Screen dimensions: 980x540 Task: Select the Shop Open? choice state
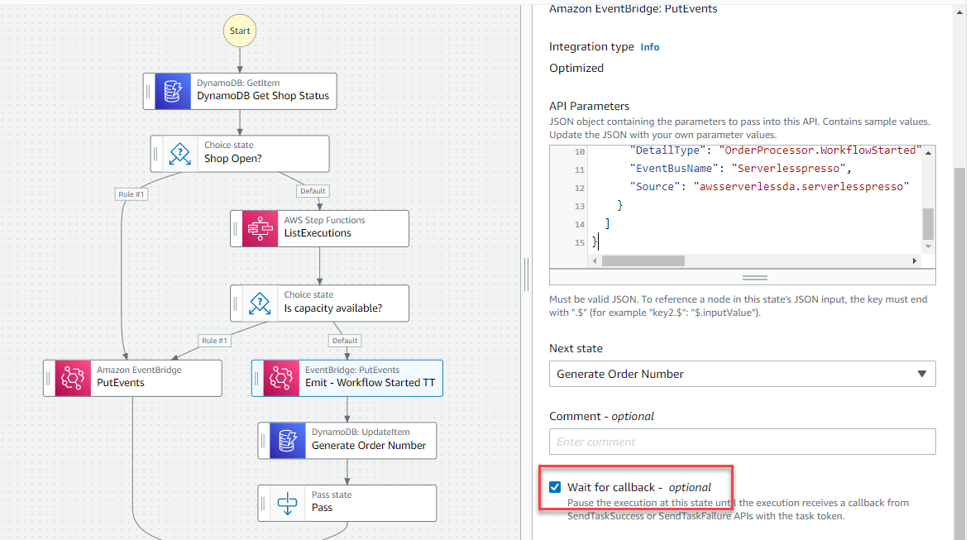[x=240, y=154]
